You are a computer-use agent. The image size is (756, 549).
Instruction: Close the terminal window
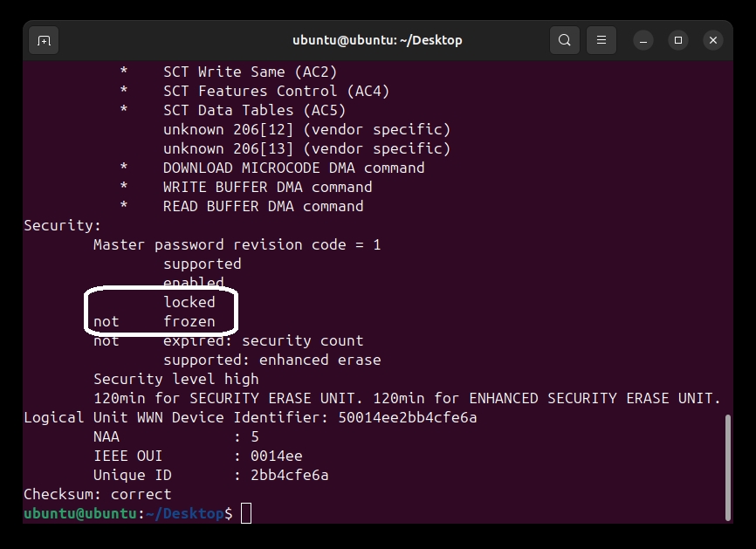713,40
